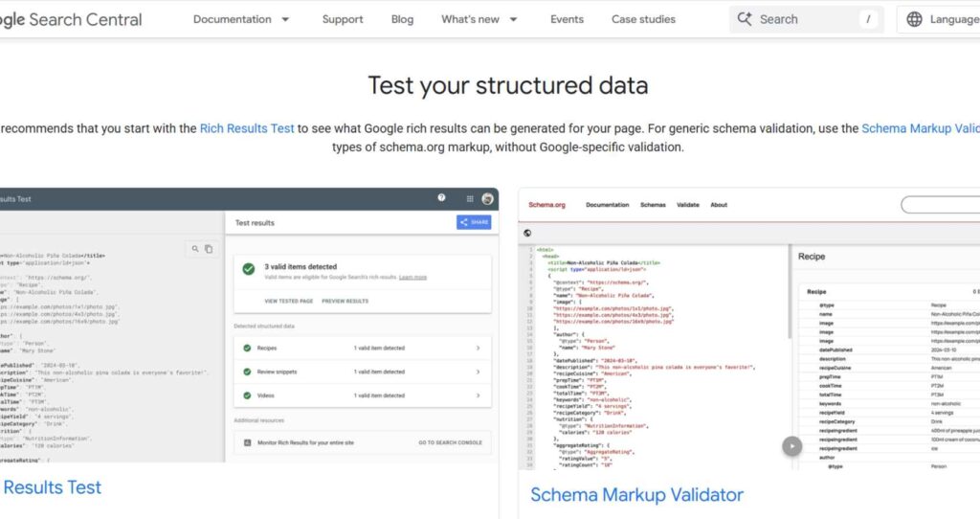Click the Recipe heading in validator results
This screenshot has height=519, width=980.
pos(812,257)
